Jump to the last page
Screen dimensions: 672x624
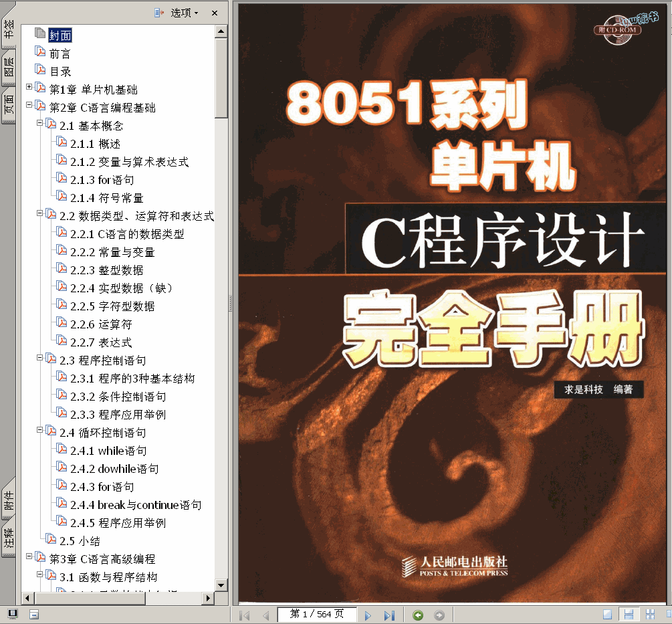(x=389, y=615)
